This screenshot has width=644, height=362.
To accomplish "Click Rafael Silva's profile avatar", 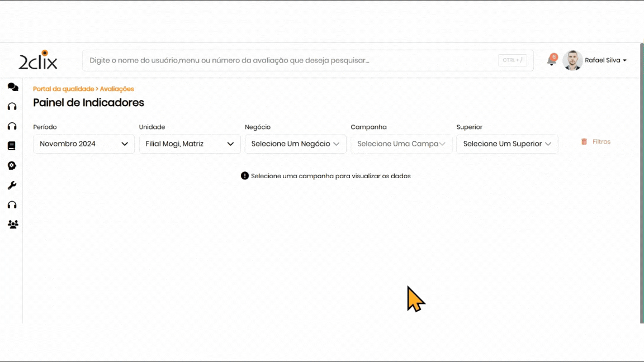I will [572, 60].
